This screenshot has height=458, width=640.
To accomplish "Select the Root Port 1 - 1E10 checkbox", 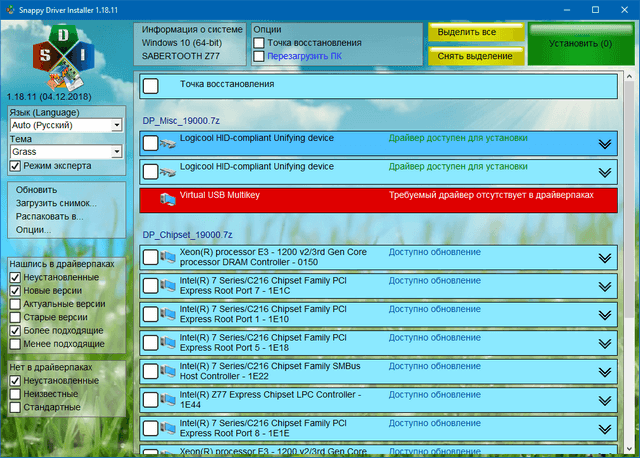I will [151, 315].
